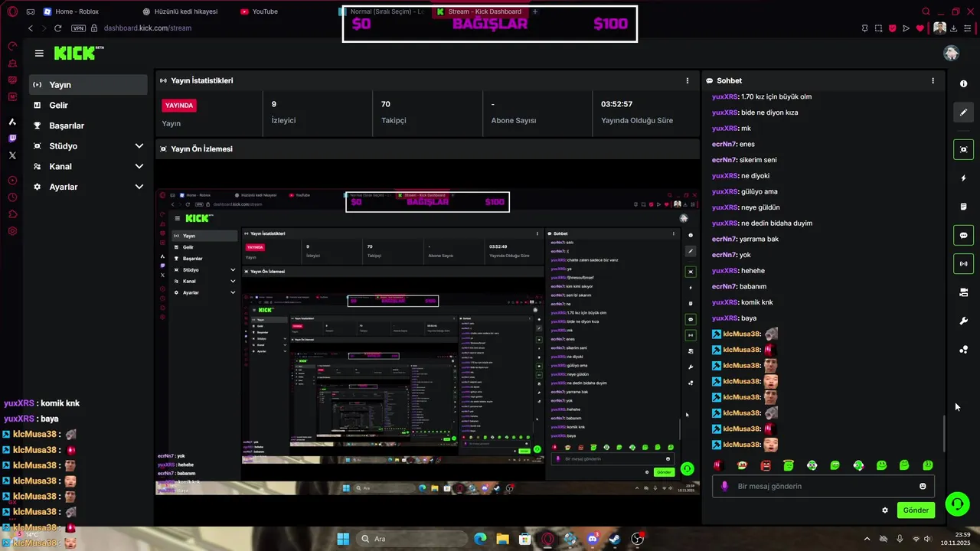Open the emoji picker in chat

point(923,486)
